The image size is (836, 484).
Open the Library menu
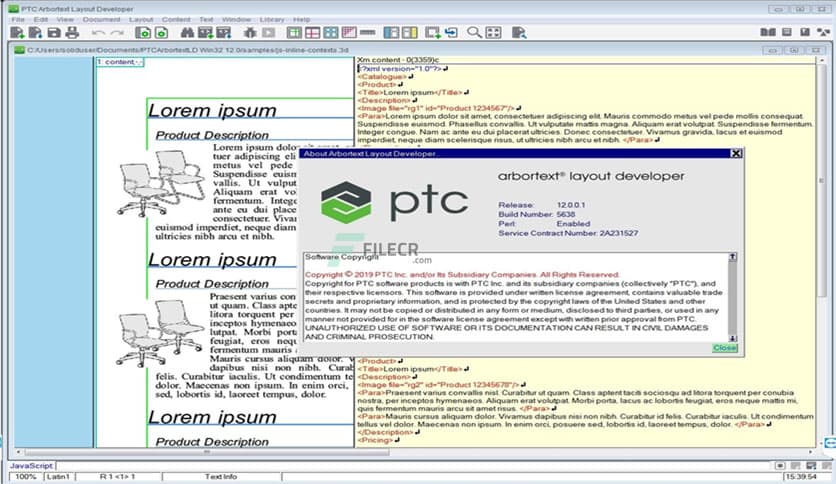point(272,19)
